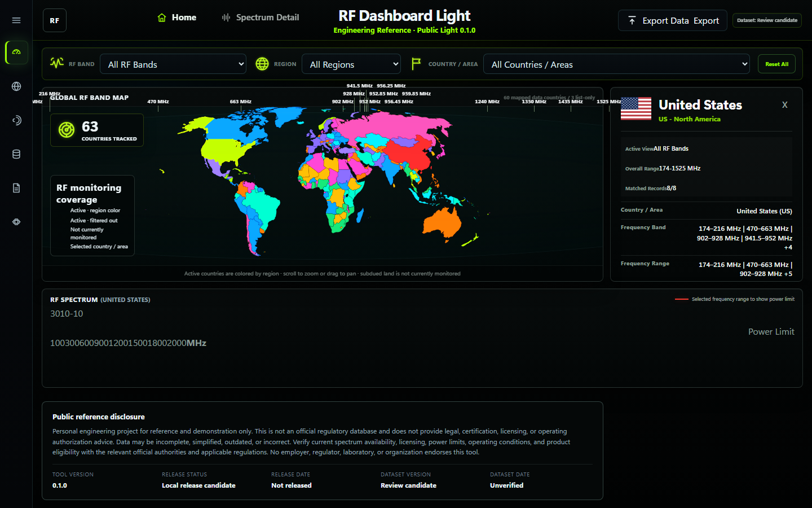Click the Export Data button

(673, 20)
